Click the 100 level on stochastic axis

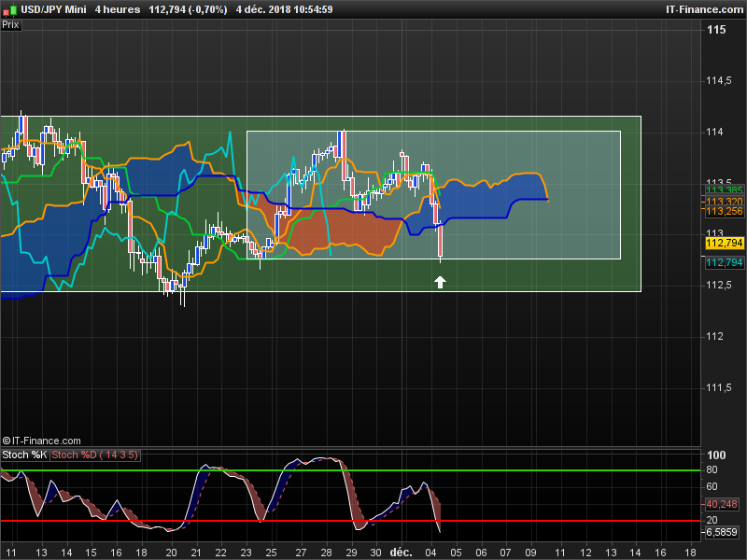coord(716,455)
